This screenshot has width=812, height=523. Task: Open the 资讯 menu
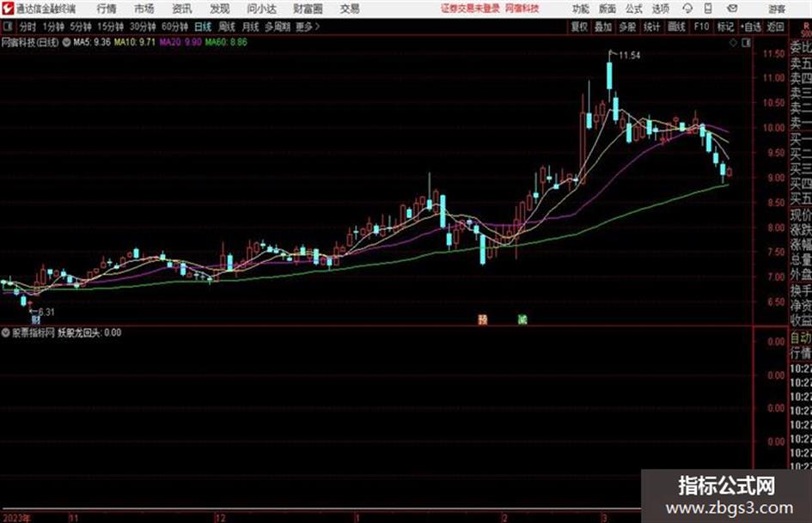point(182,9)
